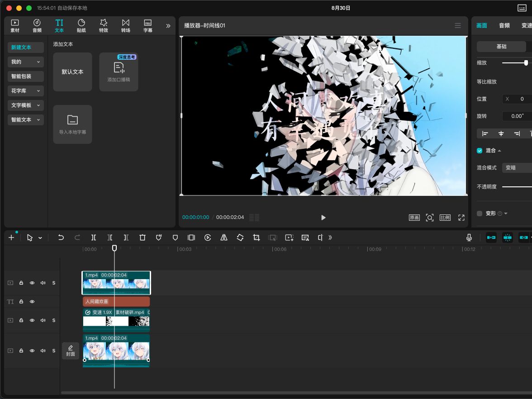Open the 音频 audio tab

click(x=37, y=26)
